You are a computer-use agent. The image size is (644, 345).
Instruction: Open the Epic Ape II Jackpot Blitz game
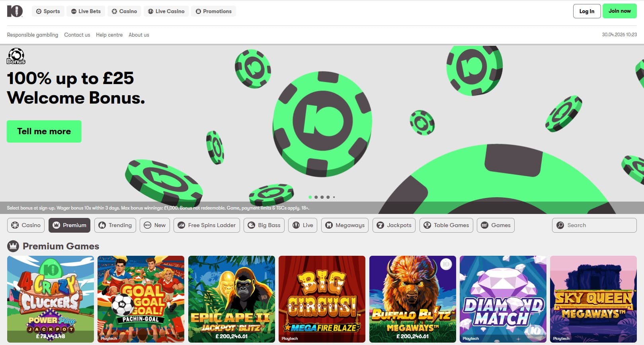232,299
